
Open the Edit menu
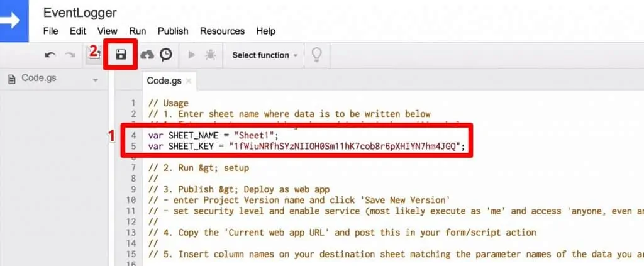pos(77,31)
